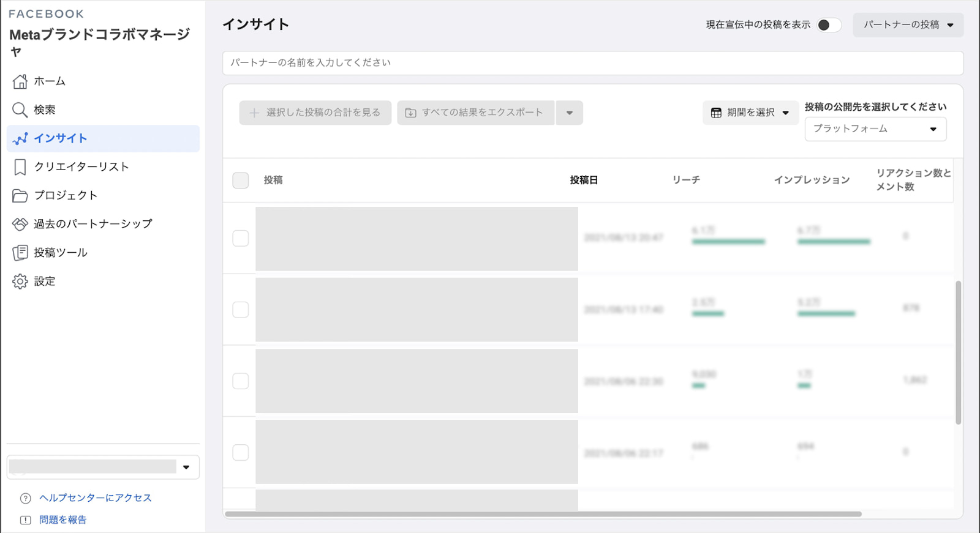Image resolution: width=980 pixels, height=533 pixels.
Task: Click the past partnerships handshake icon
Action: coord(20,224)
